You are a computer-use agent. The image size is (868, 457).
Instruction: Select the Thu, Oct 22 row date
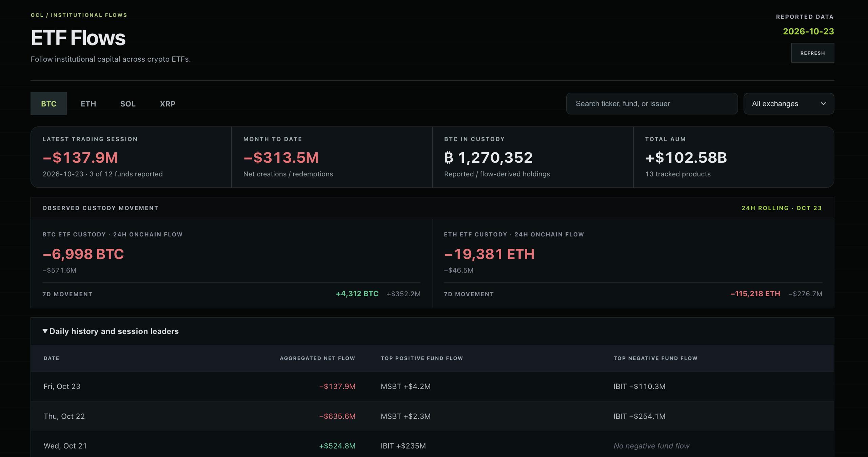coord(64,416)
